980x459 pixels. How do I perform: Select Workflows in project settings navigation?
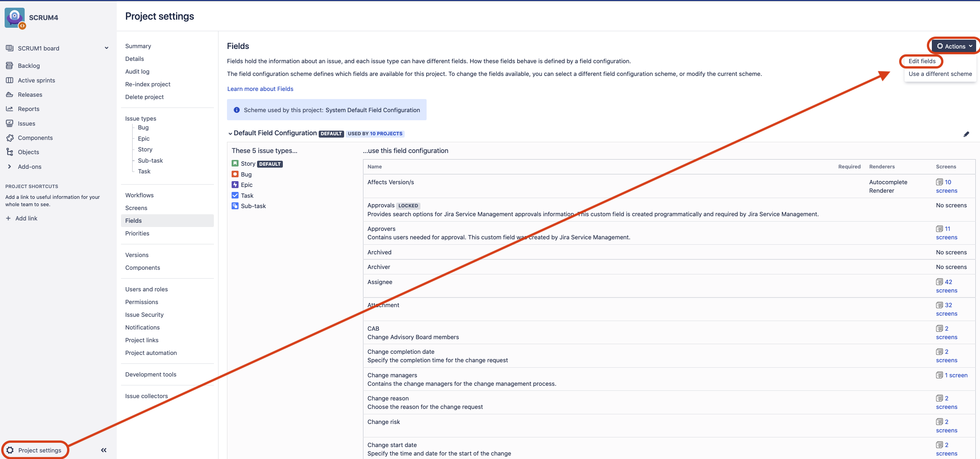click(139, 195)
